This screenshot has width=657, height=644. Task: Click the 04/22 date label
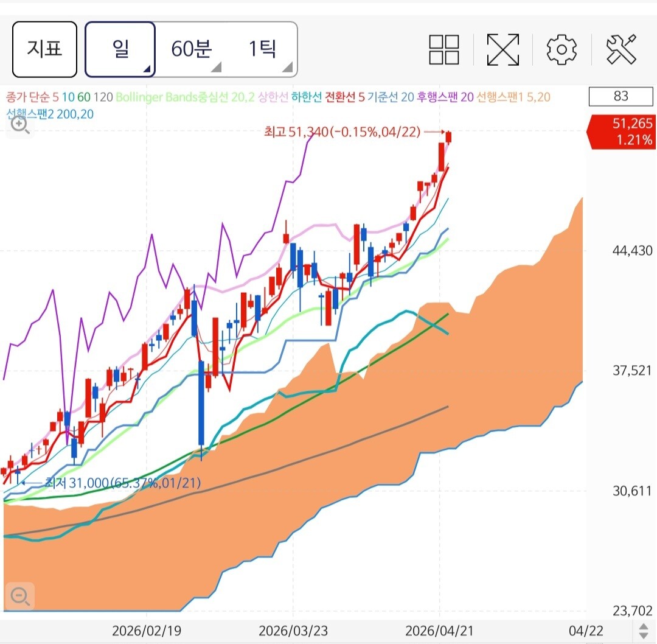[x=586, y=631]
